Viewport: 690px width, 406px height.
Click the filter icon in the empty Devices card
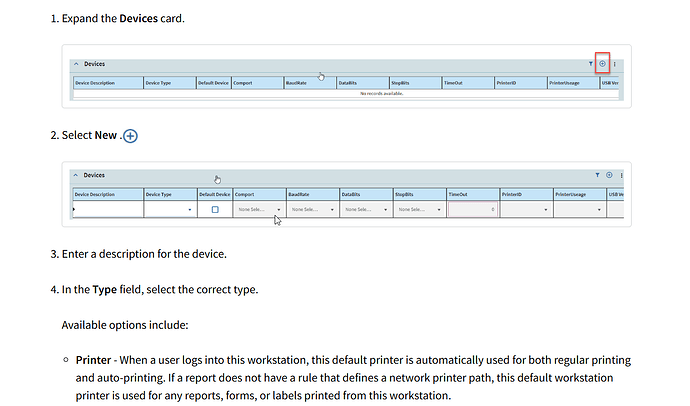591,64
